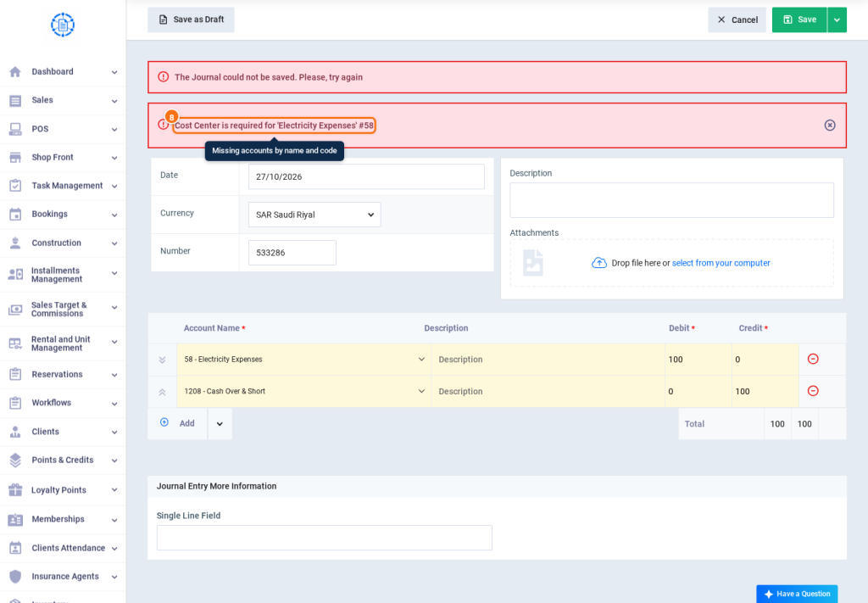The image size is (868, 603).
Task: Click the top Description text area
Action: [x=671, y=200]
